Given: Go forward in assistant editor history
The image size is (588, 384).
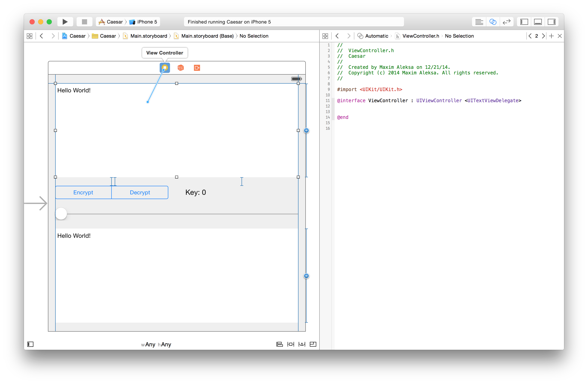Looking at the screenshot, I should point(349,36).
